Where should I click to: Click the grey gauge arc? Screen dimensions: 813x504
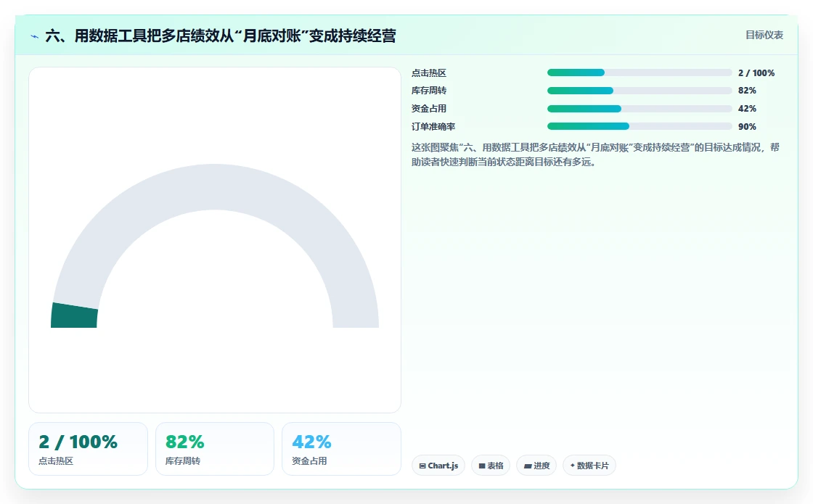[x=215, y=186]
